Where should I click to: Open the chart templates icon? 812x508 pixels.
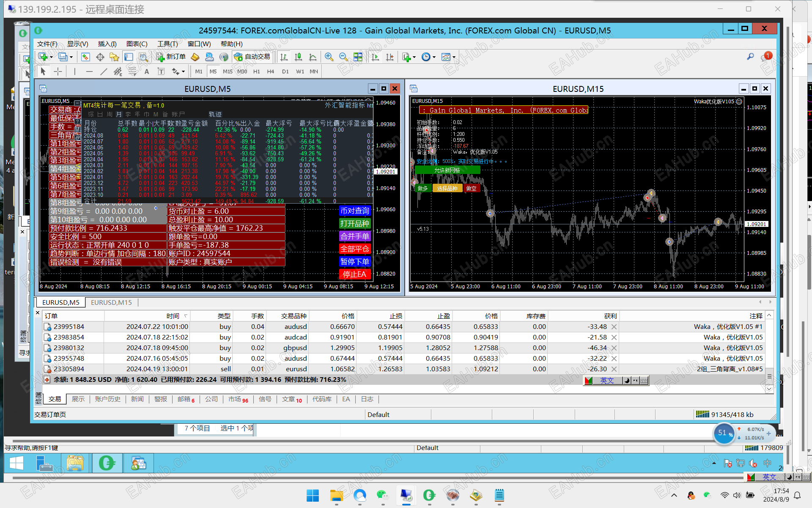pyautogui.click(x=446, y=57)
